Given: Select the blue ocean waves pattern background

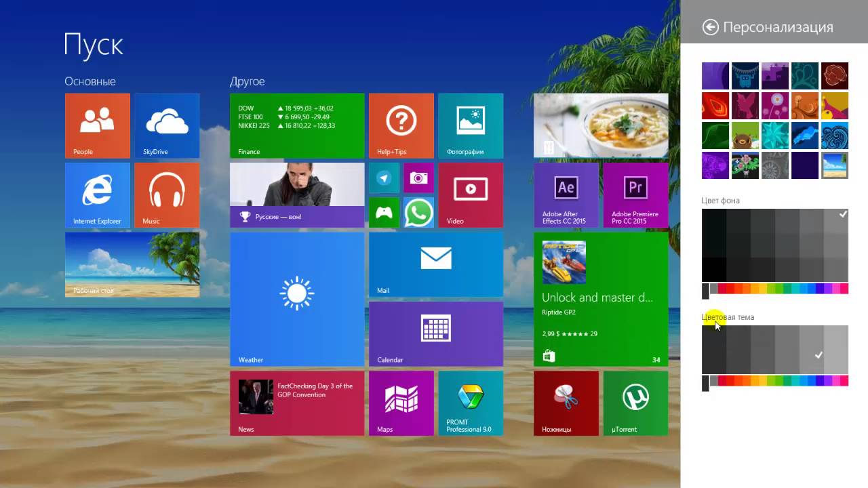Looking at the screenshot, I should pyautogui.click(x=835, y=136).
